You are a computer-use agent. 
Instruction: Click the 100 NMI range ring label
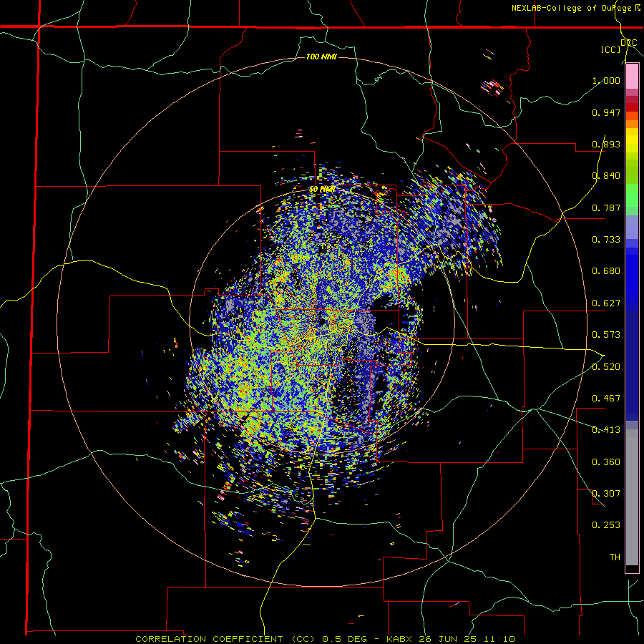point(321,57)
